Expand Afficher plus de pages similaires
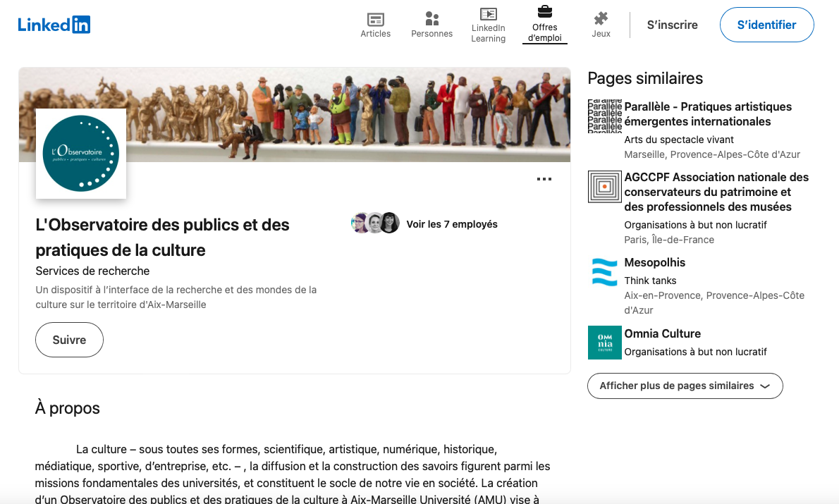 [685, 386]
